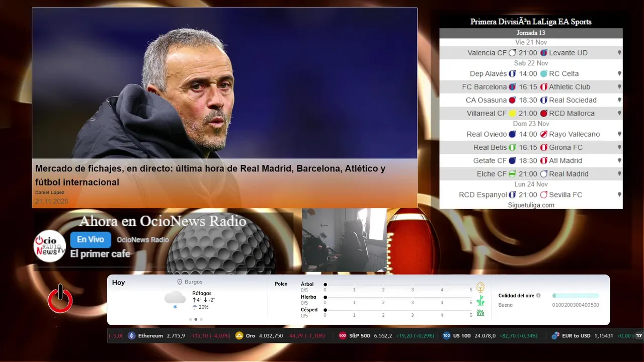
Task: Click the Girona FC team name
Action: (566, 147)
